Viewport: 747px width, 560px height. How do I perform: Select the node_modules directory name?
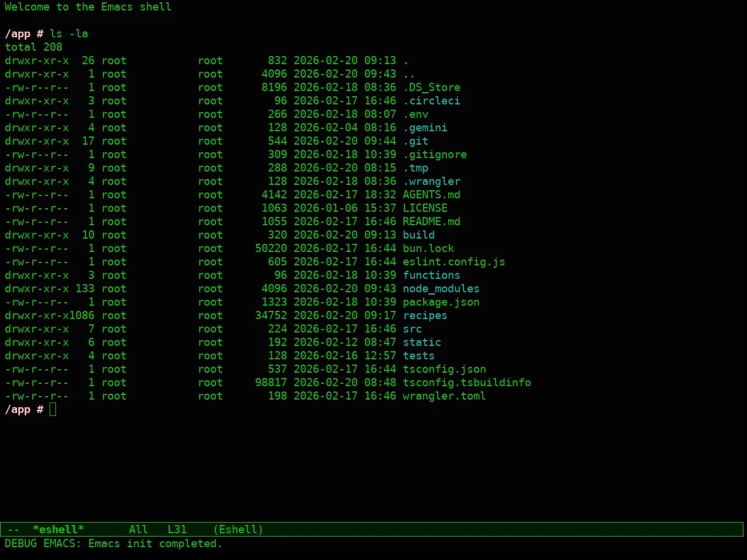point(441,289)
